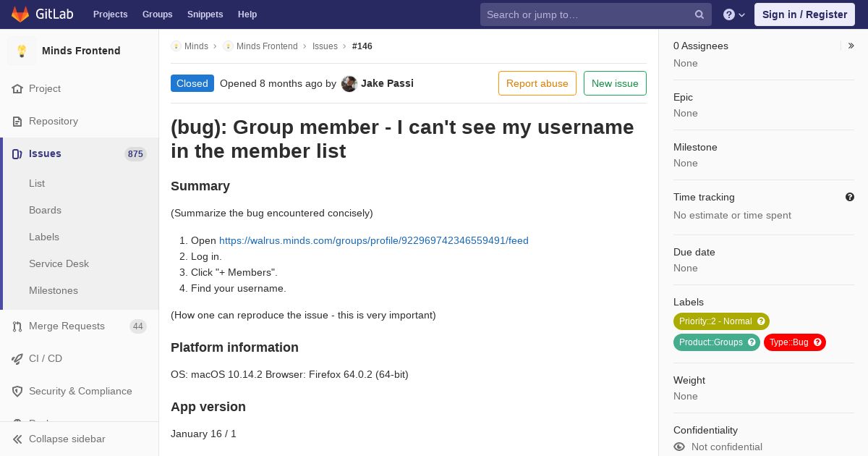Open the Snippets menu item
The image size is (868, 456).
click(x=205, y=14)
